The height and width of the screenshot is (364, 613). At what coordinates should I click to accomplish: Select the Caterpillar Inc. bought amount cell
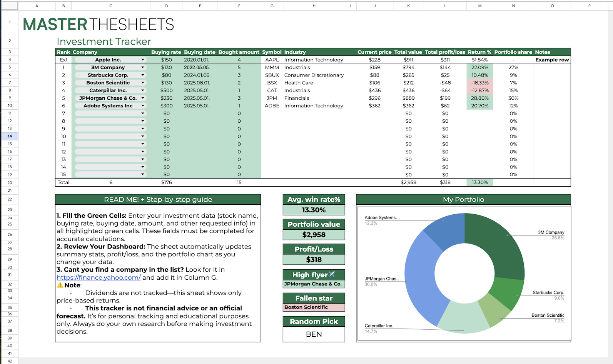tap(239, 90)
